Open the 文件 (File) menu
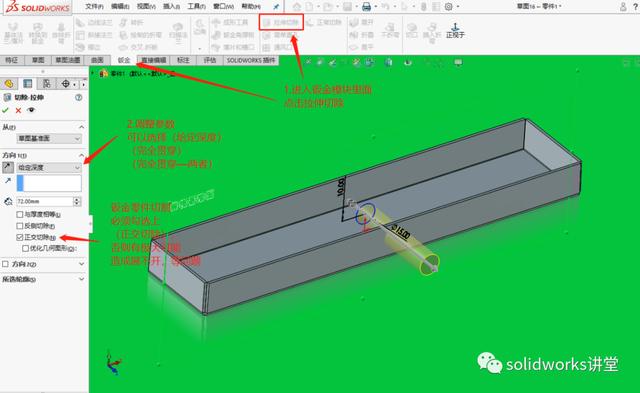The height and width of the screenshot is (393, 640). click(x=94, y=7)
